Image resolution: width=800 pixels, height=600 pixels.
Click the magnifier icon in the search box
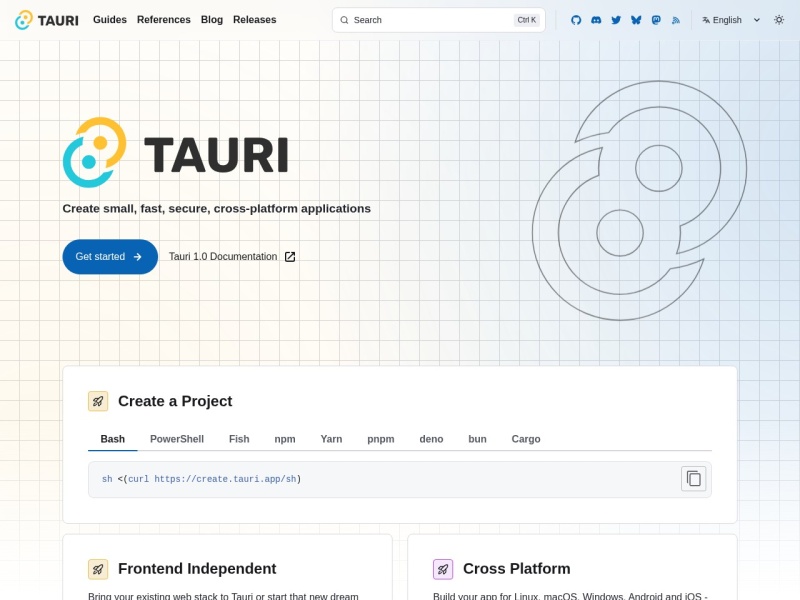tap(344, 20)
